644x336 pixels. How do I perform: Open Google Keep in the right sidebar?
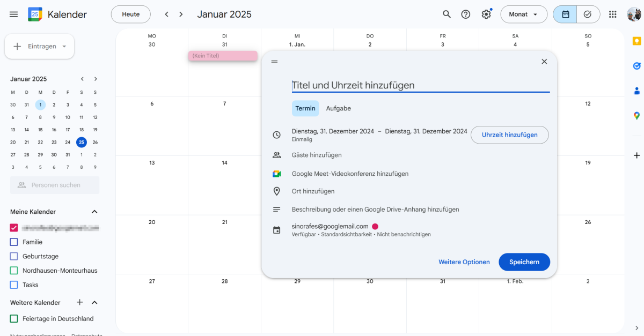pos(636,40)
